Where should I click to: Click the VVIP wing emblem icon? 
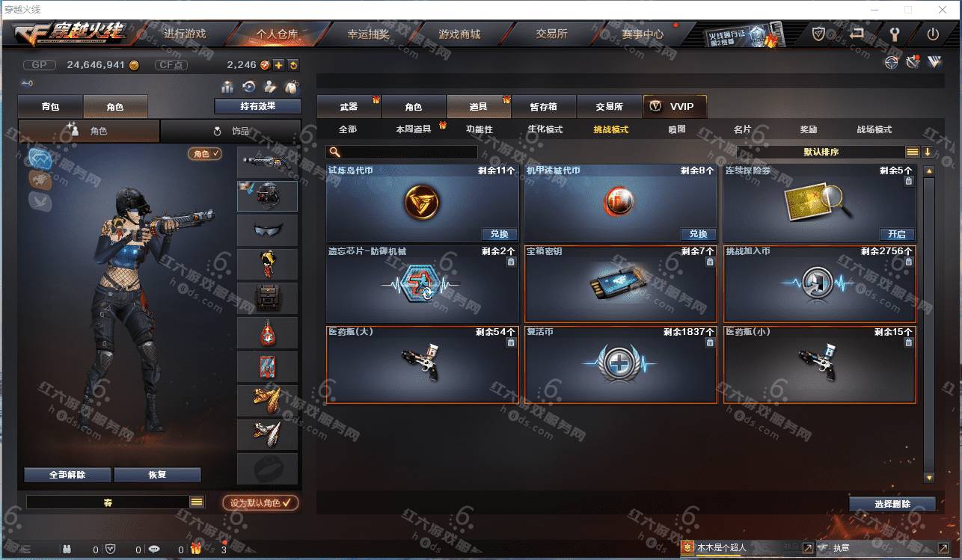coord(934,62)
